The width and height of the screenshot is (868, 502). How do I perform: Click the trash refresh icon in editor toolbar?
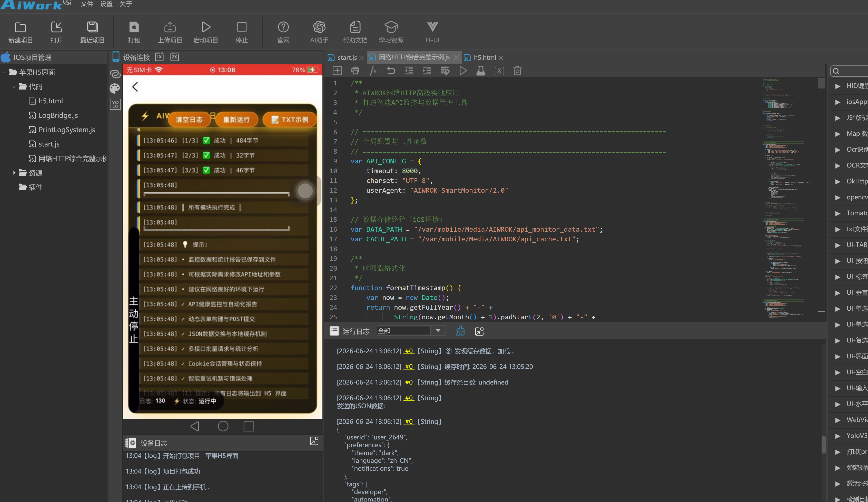click(x=517, y=71)
